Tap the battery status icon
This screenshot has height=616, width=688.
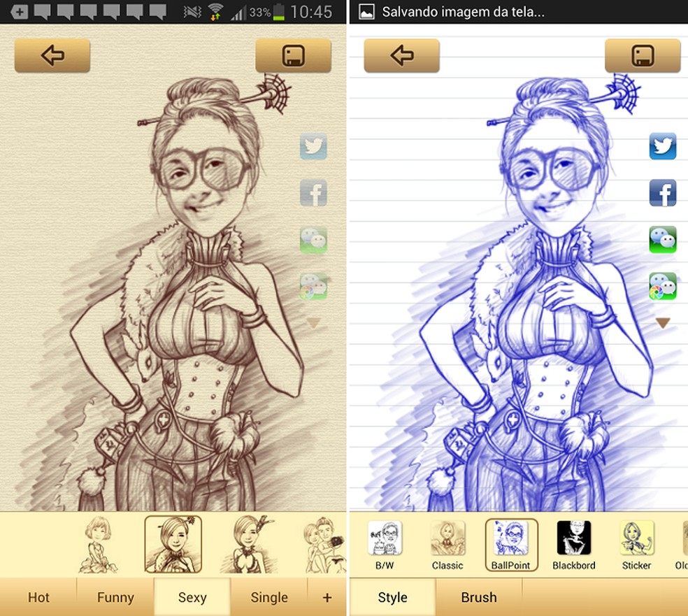(x=278, y=12)
